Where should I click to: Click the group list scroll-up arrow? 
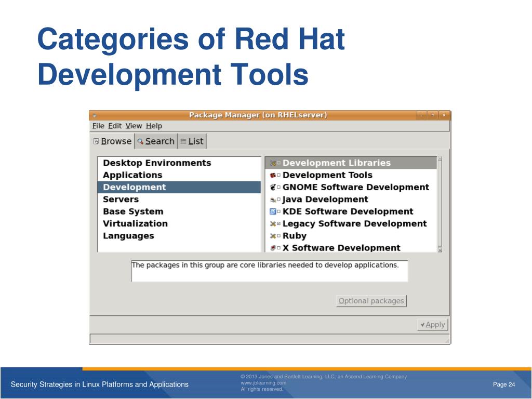(x=440, y=159)
